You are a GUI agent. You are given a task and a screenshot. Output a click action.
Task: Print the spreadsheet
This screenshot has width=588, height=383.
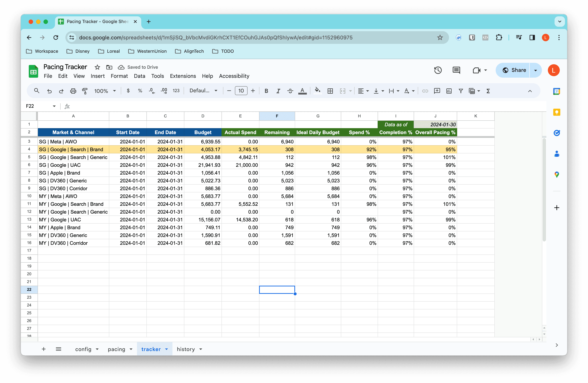pyautogui.click(x=73, y=91)
